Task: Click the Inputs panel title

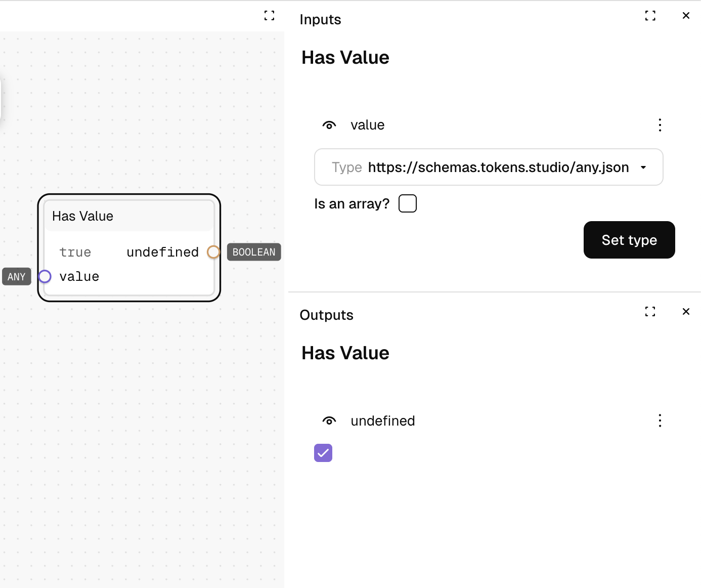Action: [320, 19]
